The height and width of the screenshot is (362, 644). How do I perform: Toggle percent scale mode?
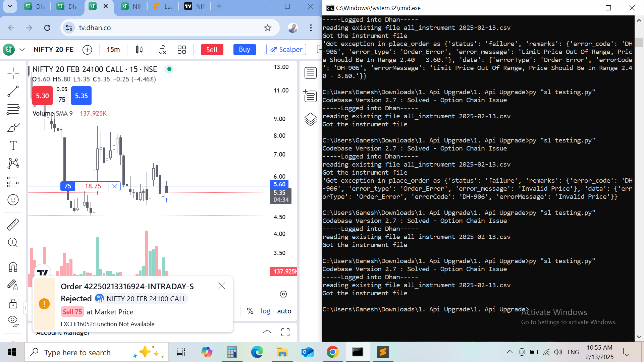pos(250,311)
